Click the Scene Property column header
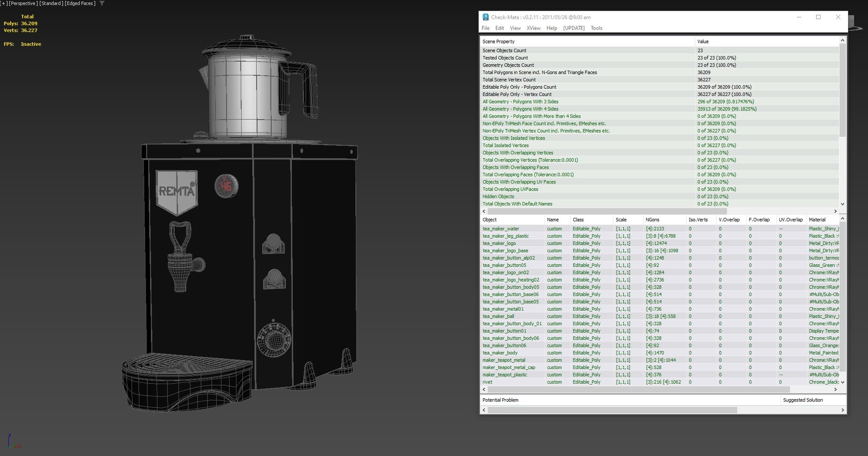The height and width of the screenshot is (456, 868). coord(587,42)
